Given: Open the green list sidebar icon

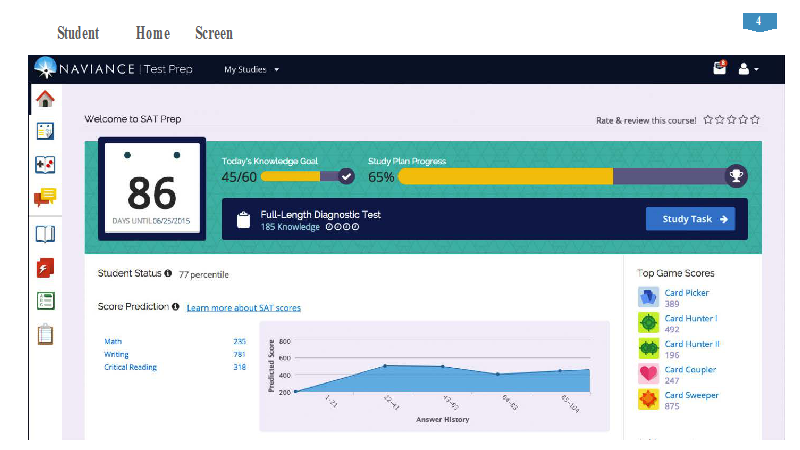Looking at the screenshot, I should pos(45,301).
